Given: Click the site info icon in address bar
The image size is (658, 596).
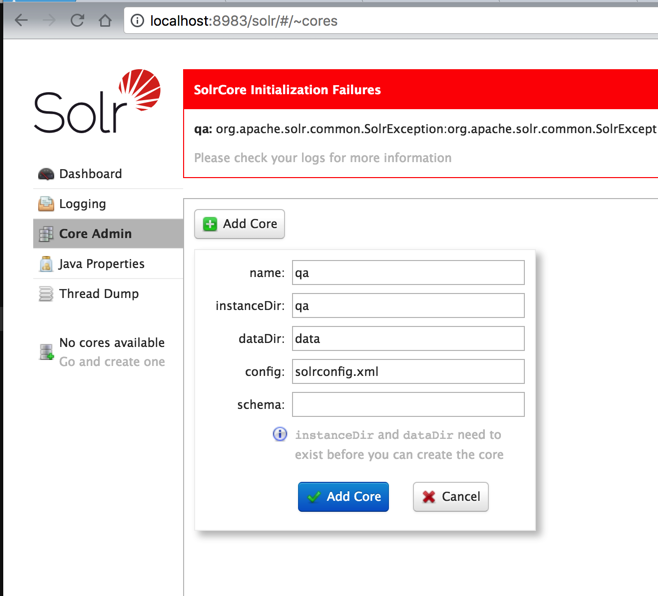Looking at the screenshot, I should coord(137,20).
